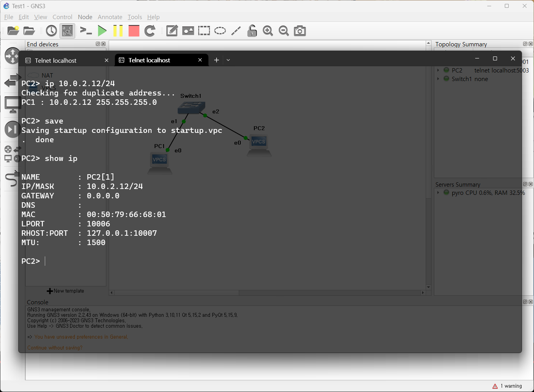Select the Draw a line tool

point(236,31)
